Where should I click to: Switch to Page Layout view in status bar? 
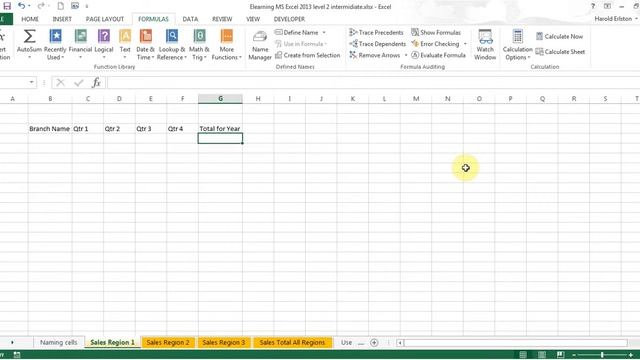point(542,355)
